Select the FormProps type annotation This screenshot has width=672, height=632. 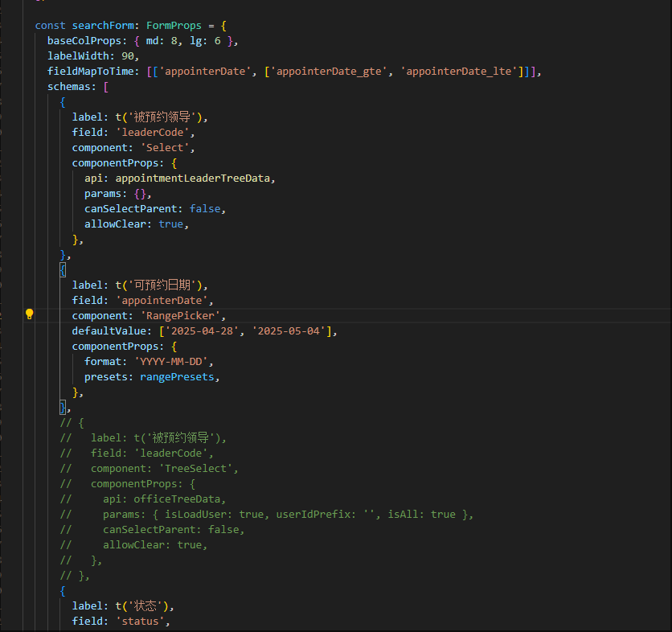pyautogui.click(x=174, y=26)
